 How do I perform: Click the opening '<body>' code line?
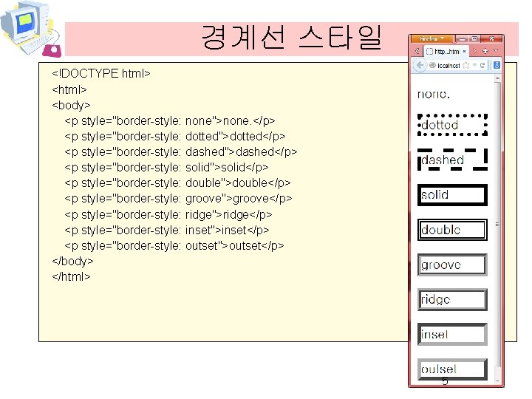tap(71, 105)
